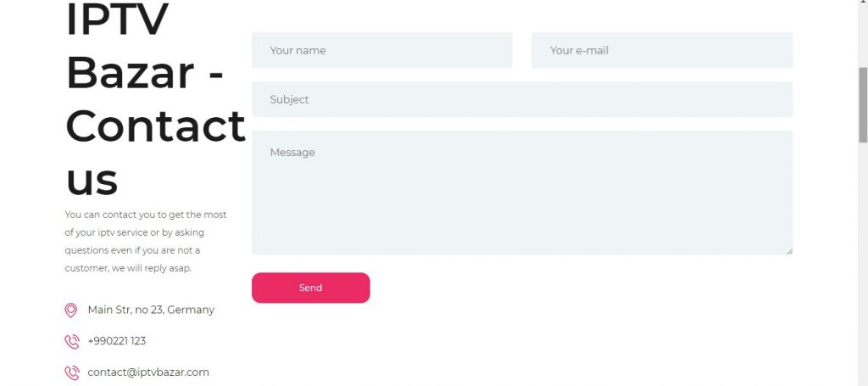The image size is (868, 386).
Task: Focus the Your name field
Action: point(382,50)
